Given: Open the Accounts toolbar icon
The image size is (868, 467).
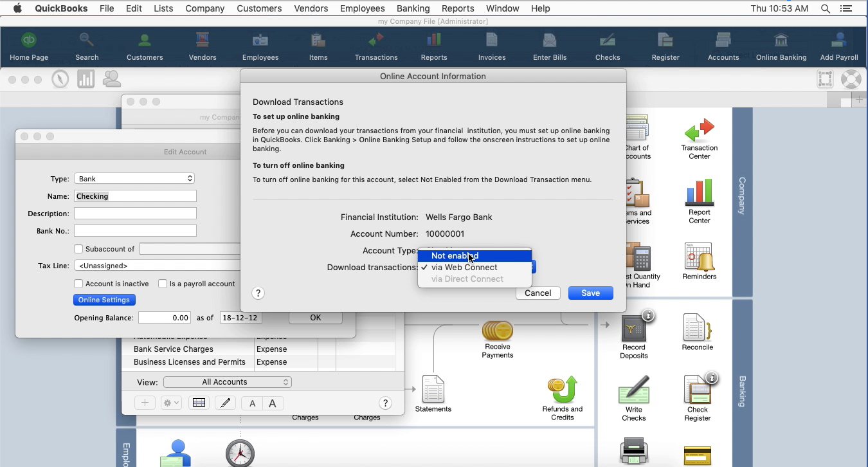Looking at the screenshot, I should pyautogui.click(x=723, y=46).
